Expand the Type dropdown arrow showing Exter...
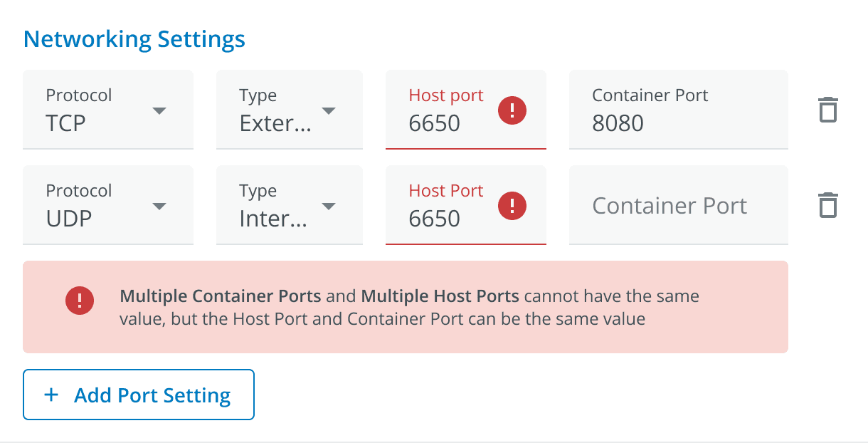This screenshot has height=443, width=868. coord(328,110)
